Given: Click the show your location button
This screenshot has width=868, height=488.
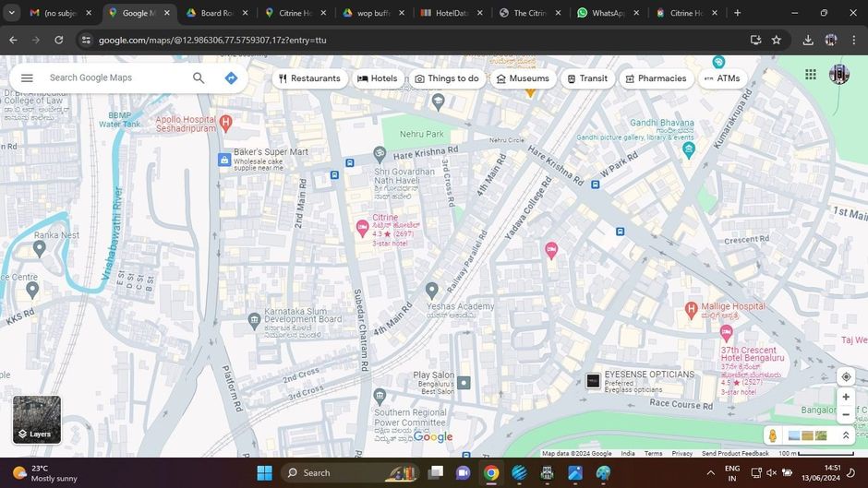Looking at the screenshot, I should pyautogui.click(x=846, y=376).
